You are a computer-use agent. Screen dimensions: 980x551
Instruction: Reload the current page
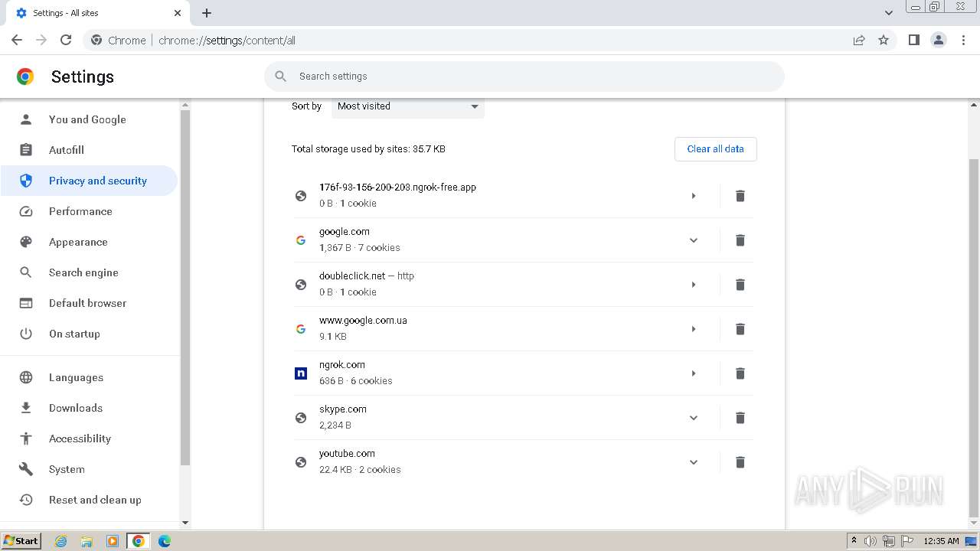coord(66,40)
